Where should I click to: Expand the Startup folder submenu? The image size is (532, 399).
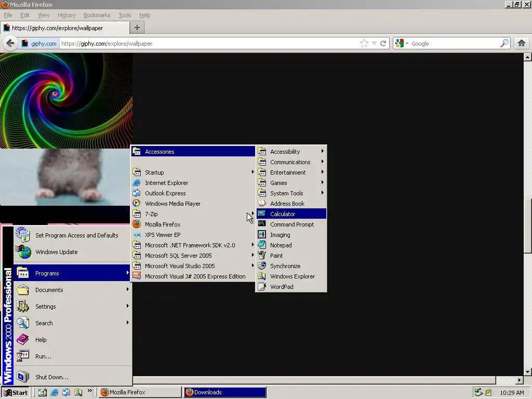click(252, 172)
